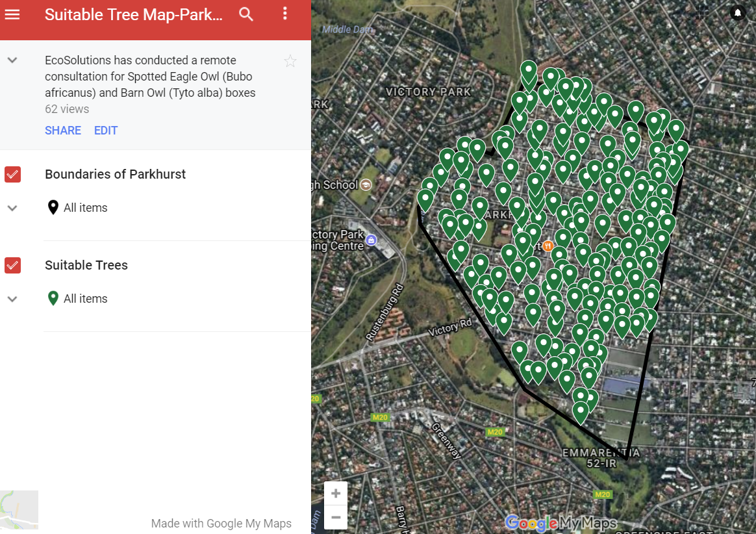Click the base map thumbnail
This screenshot has height=534, width=756.
(x=19, y=510)
